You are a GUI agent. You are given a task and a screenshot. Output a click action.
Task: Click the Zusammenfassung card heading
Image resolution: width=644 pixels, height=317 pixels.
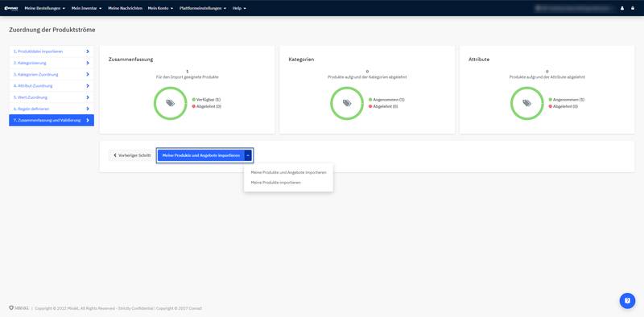[x=130, y=59]
